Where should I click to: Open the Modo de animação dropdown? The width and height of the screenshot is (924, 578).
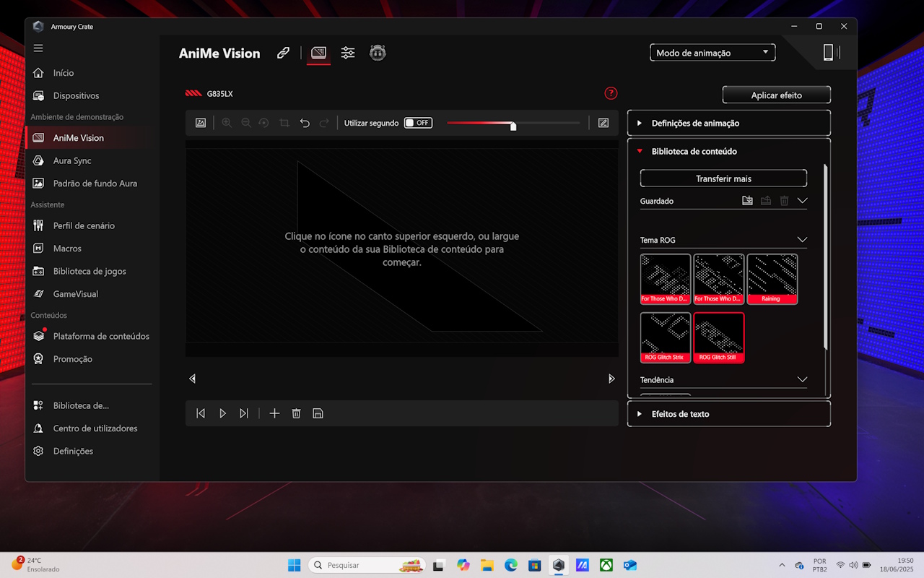coord(712,53)
